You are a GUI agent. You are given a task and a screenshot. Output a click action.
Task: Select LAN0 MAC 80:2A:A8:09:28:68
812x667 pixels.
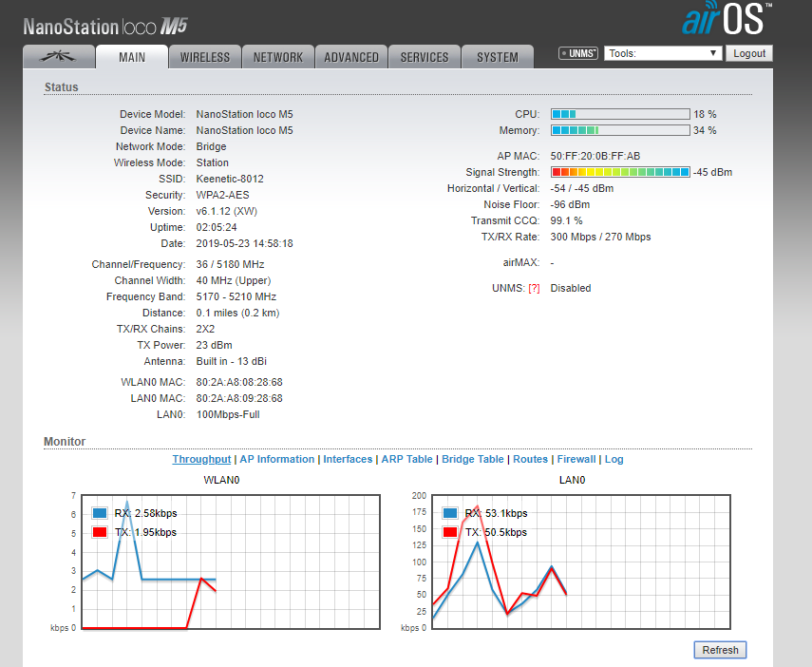click(239, 398)
